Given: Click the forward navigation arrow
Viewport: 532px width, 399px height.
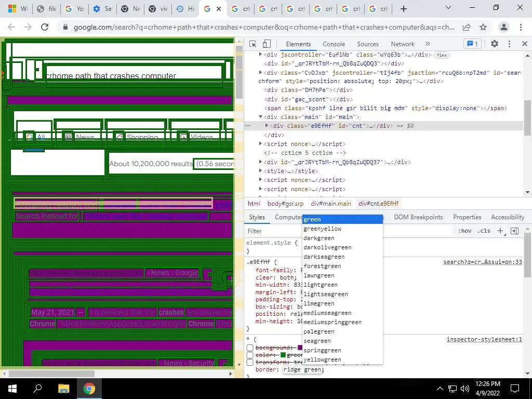Looking at the screenshot, I should 28,27.
